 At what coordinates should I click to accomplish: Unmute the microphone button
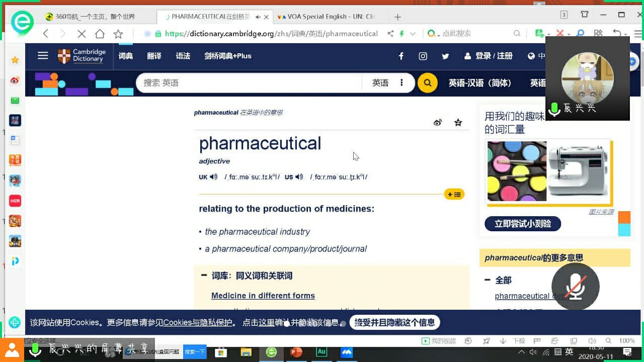tap(575, 286)
